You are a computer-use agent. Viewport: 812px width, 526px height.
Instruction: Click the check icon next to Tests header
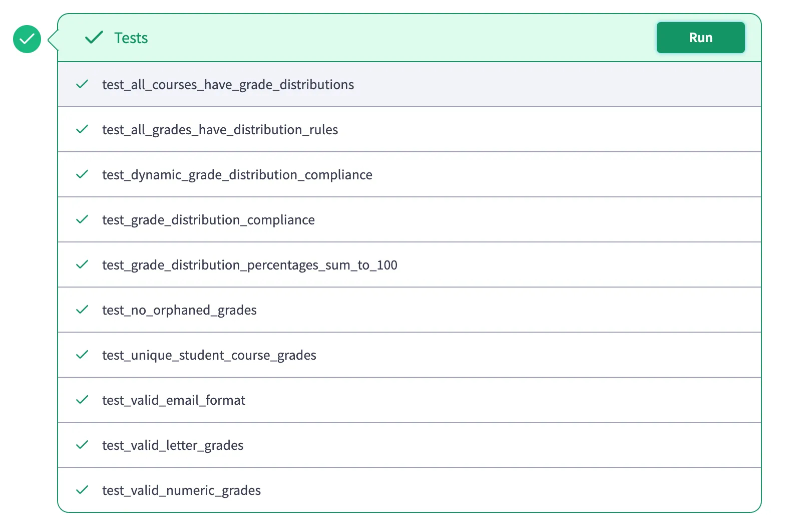94,38
